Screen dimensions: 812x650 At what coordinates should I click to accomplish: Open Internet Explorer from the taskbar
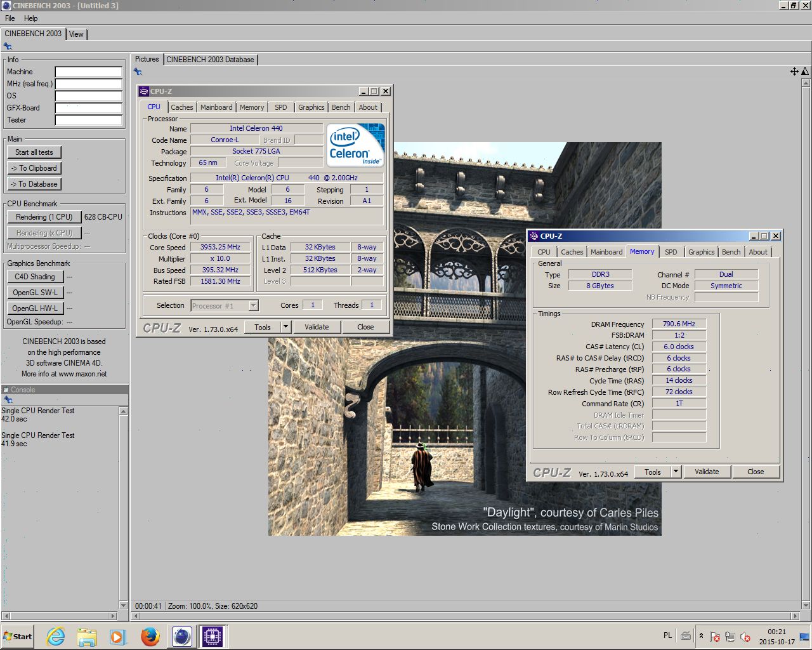point(56,636)
